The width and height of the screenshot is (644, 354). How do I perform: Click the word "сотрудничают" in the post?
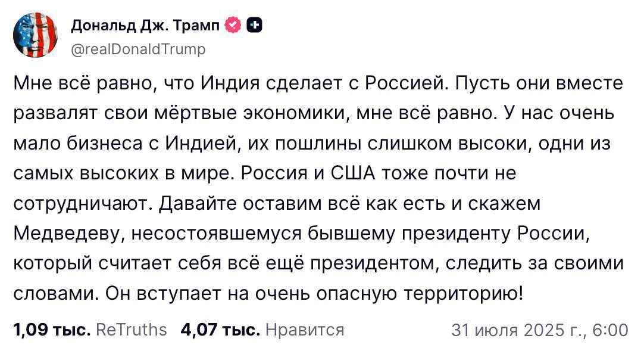(83, 204)
